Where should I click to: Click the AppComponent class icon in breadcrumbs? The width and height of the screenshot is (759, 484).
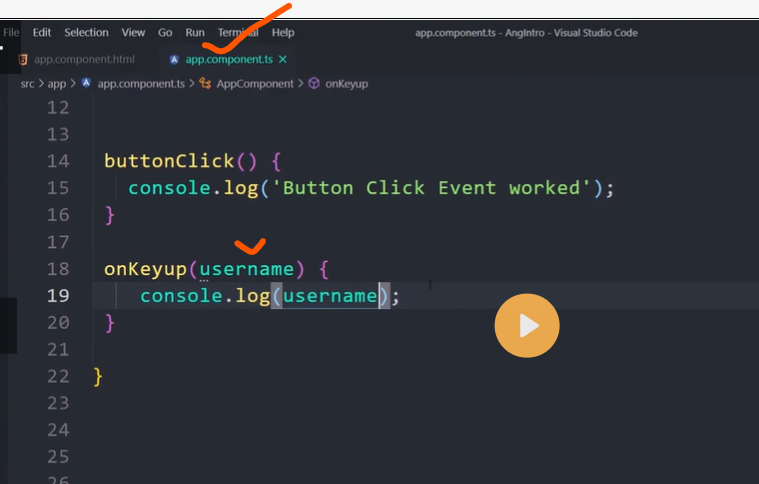coord(207,84)
